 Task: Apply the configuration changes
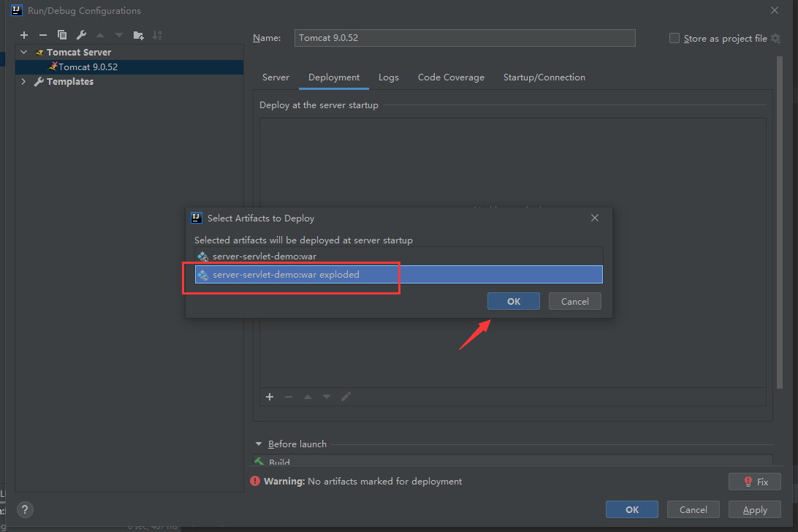[754, 509]
